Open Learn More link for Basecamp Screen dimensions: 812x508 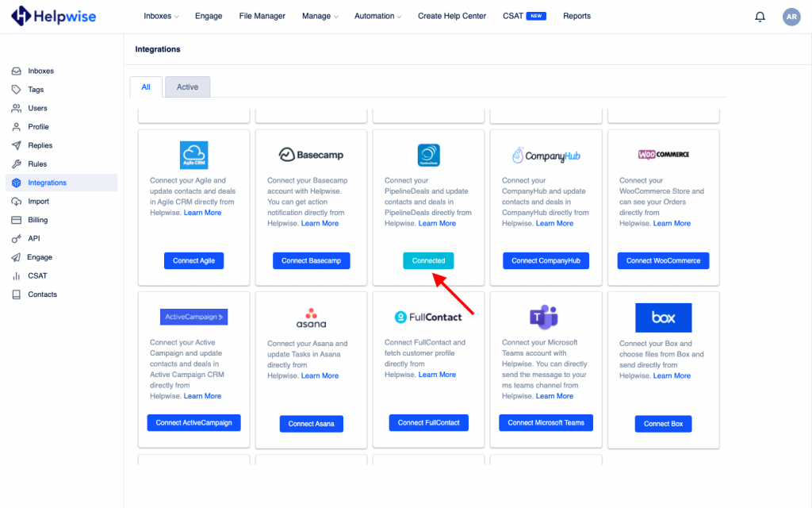(320, 223)
